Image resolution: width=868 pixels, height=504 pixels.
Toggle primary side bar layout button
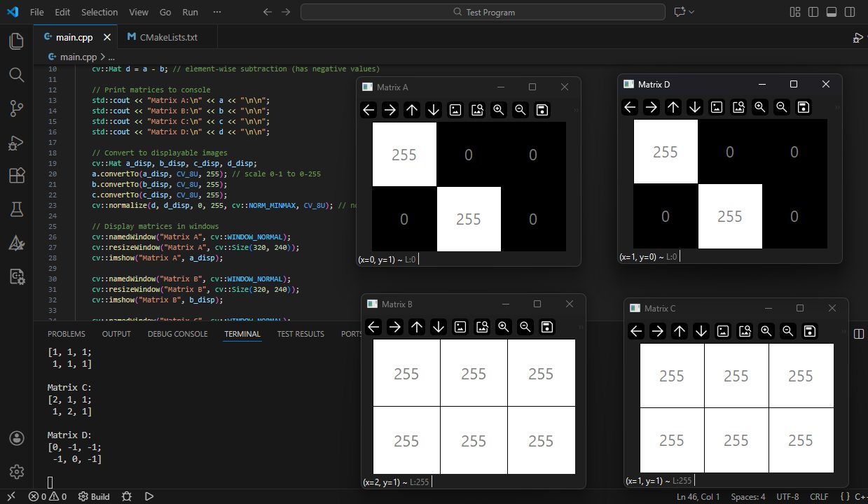click(x=813, y=12)
